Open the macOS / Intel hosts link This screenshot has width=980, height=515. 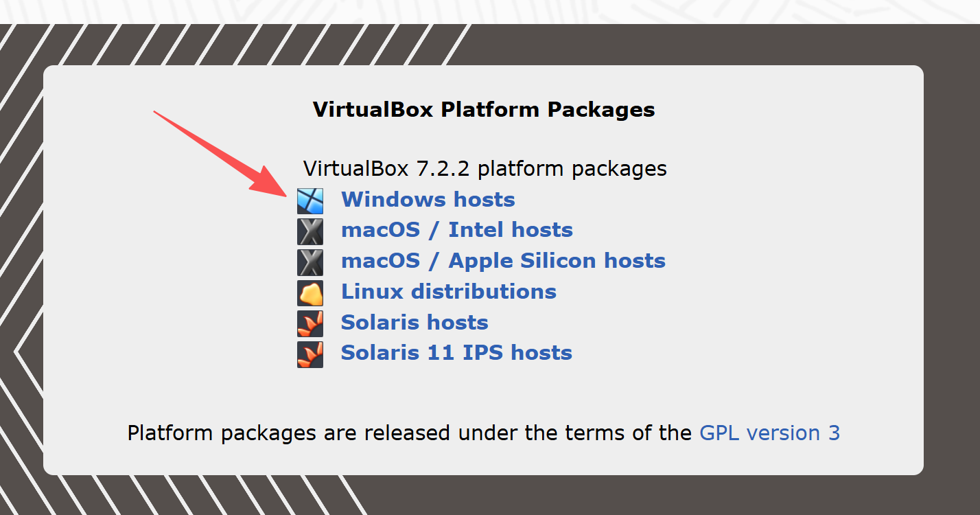[456, 229]
